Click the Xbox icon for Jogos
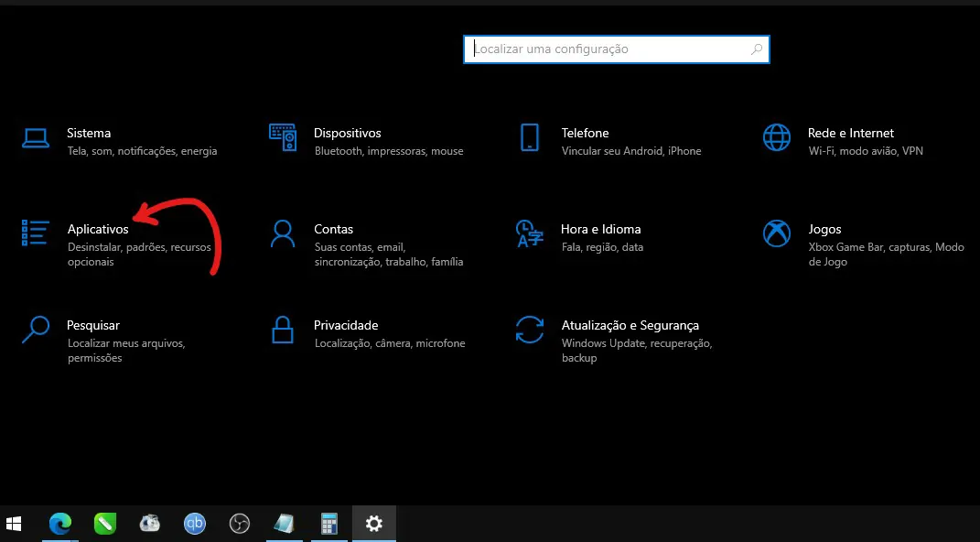The height and width of the screenshot is (542, 980). pos(776,233)
